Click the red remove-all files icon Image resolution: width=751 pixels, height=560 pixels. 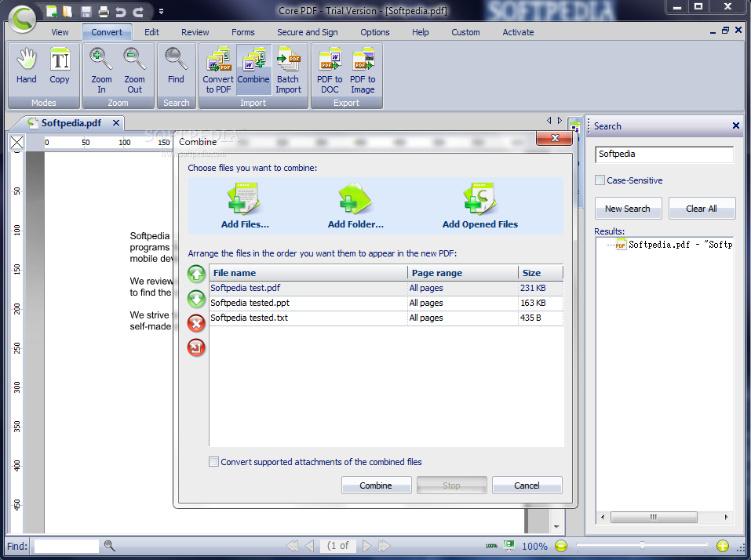click(x=196, y=348)
